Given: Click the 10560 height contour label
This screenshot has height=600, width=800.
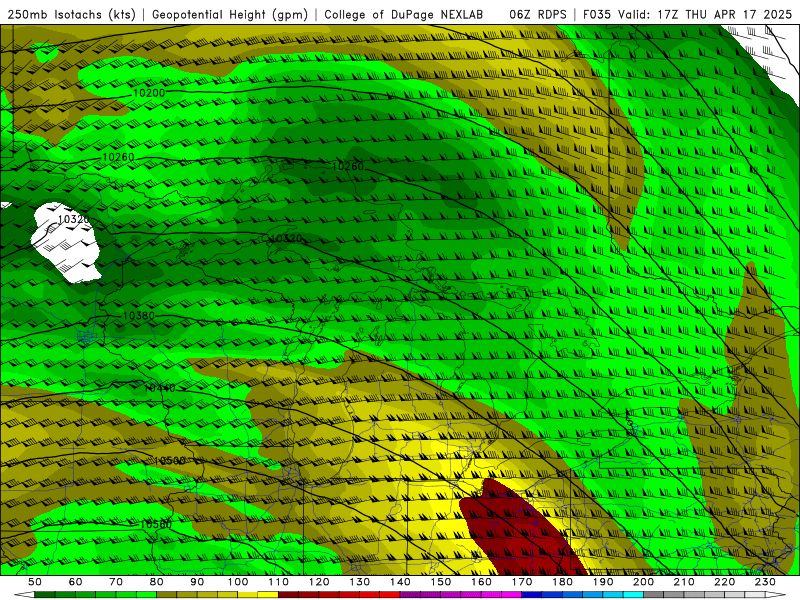Looking at the screenshot, I should pyautogui.click(x=156, y=524).
